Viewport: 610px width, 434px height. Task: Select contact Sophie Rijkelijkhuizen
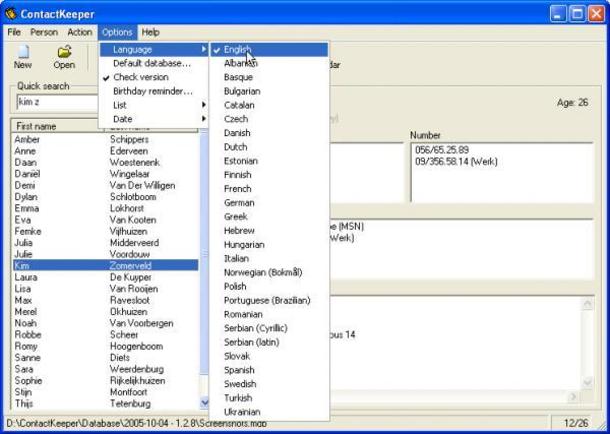coord(106,381)
